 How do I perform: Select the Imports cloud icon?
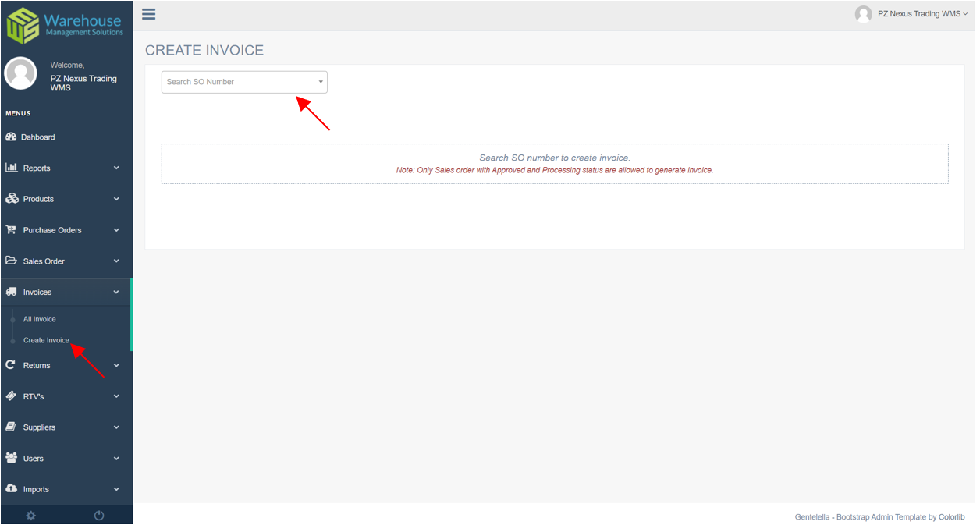[x=11, y=489]
